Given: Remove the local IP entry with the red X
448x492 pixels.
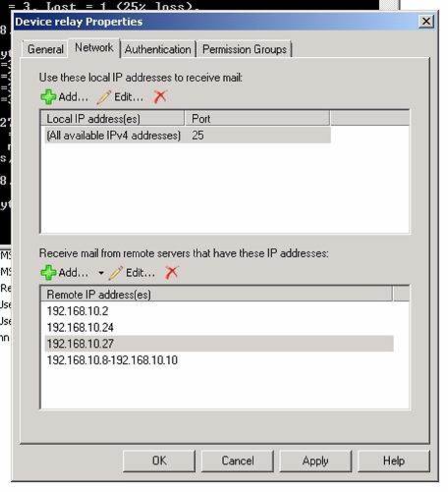Looking at the screenshot, I should tap(160, 97).
